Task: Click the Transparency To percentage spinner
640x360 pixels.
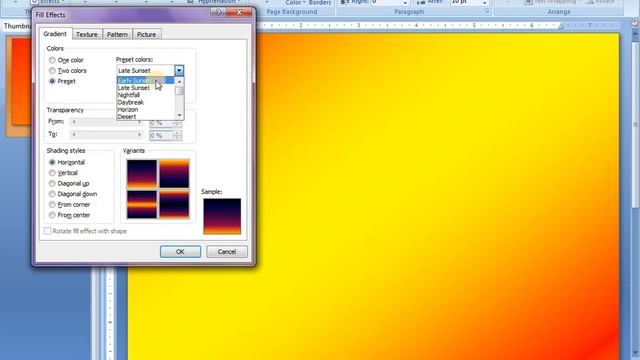Action: pos(177,135)
